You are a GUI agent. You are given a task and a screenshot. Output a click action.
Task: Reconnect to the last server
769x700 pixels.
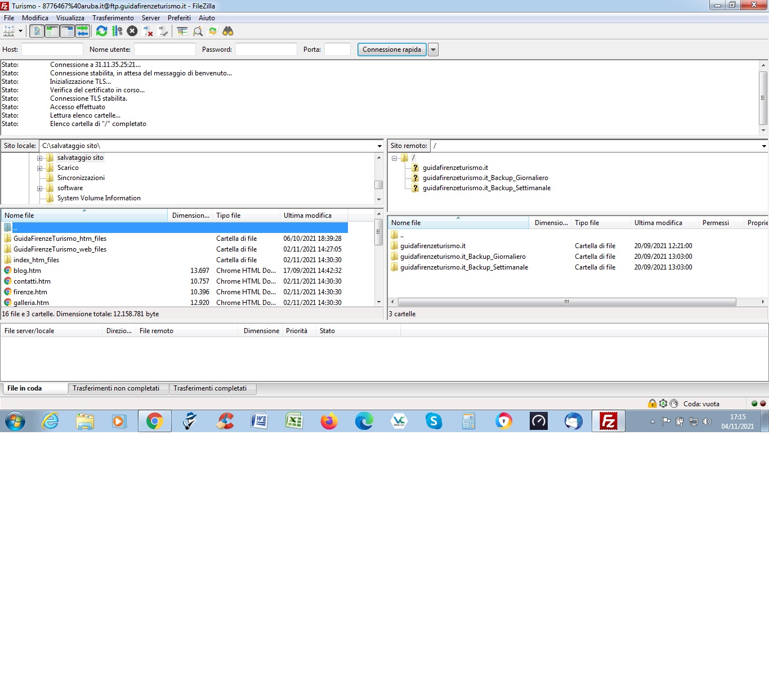click(163, 31)
